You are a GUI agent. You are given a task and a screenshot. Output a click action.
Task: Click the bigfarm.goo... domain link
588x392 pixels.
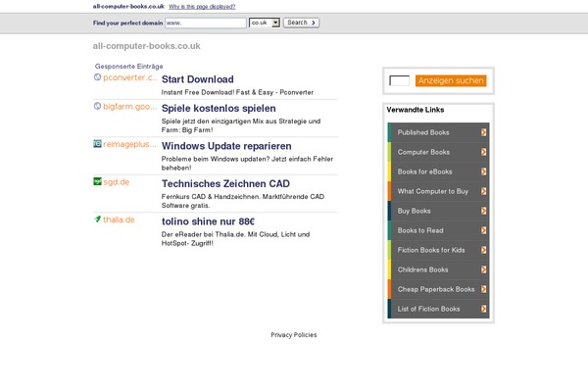click(130, 107)
